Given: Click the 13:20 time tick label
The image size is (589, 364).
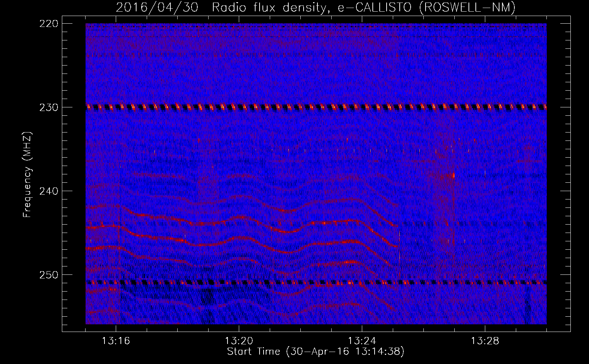Looking at the screenshot, I should [239, 341].
